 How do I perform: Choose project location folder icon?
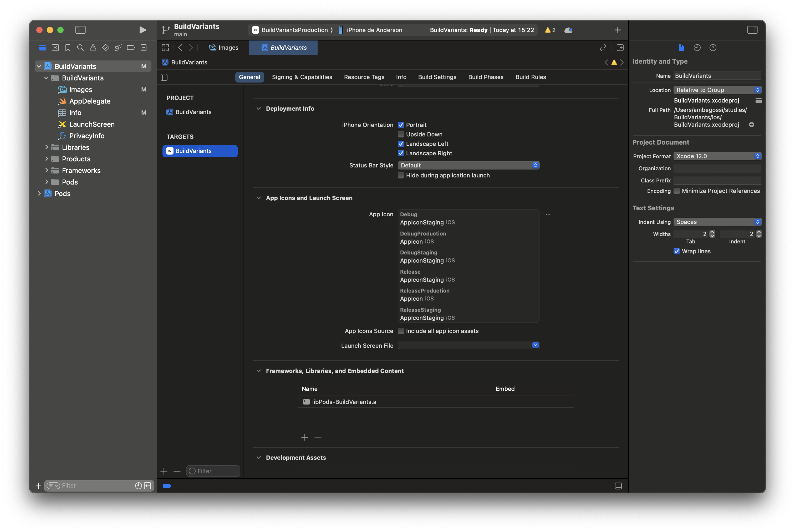click(758, 100)
